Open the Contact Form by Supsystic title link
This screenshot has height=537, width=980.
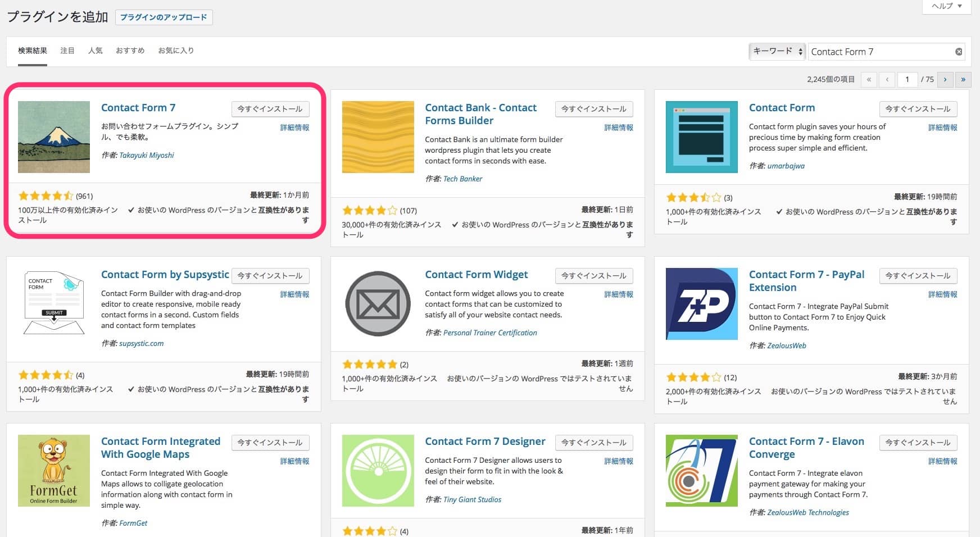pos(165,275)
